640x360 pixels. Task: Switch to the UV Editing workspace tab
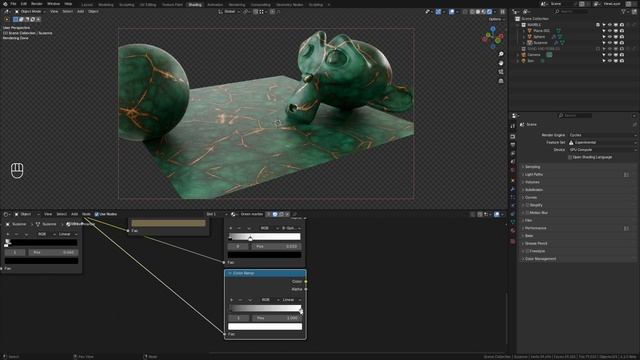[148, 4]
